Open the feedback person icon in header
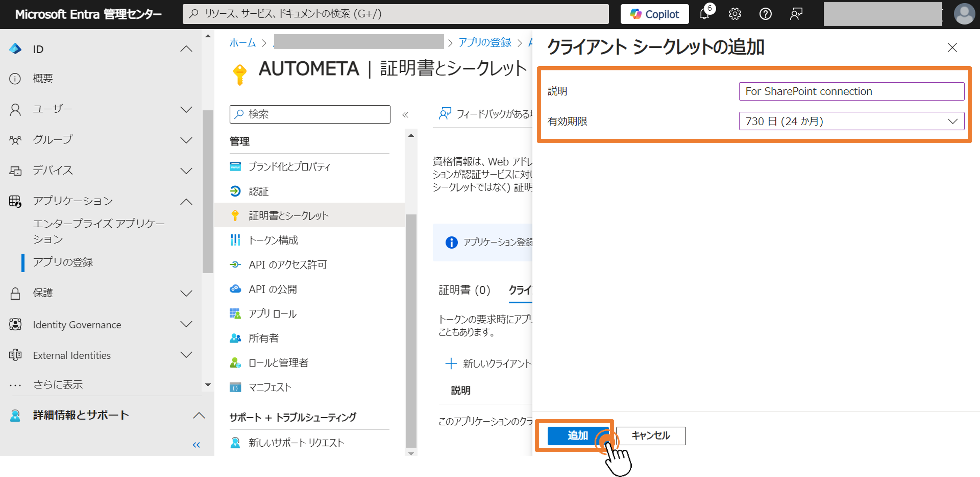 [x=796, y=14]
